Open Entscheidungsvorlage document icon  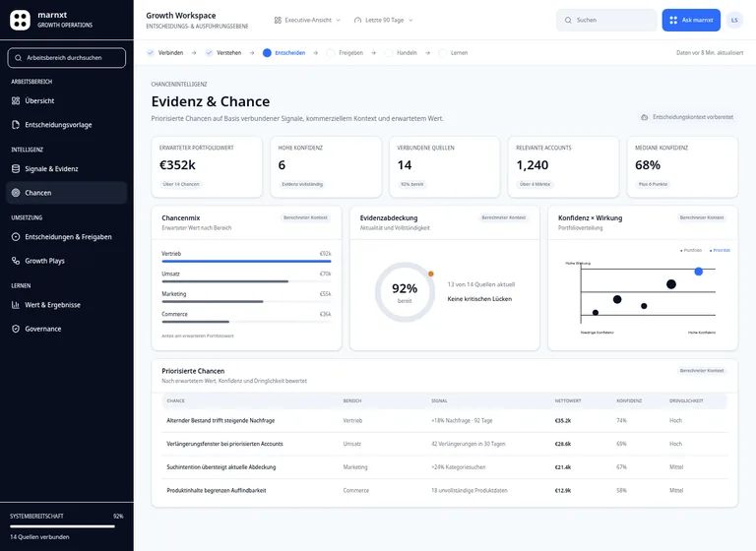16,125
